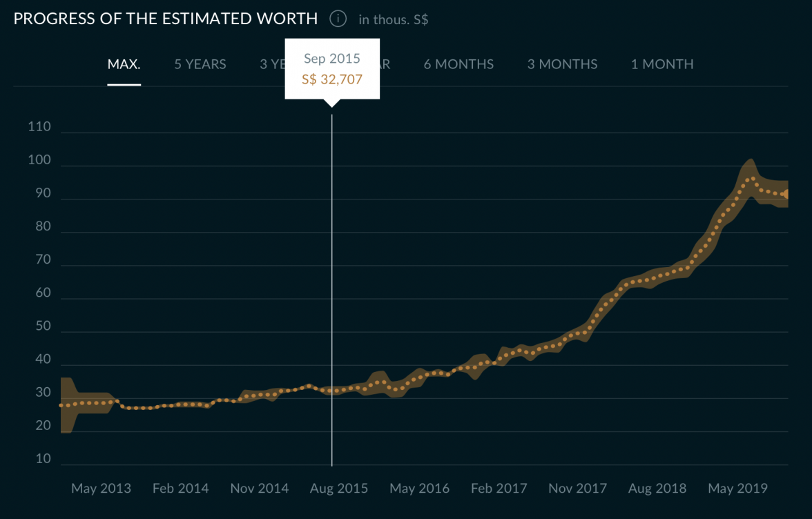Image resolution: width=812 pixels, height=519 pixels.
Task: Select the Feb 2017 axis label
Action: 499,489
